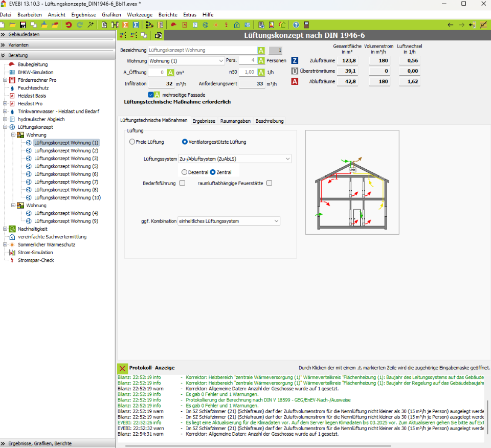Select the Dezentral radio option
The image size is (491, 448).
coord(184,172)
